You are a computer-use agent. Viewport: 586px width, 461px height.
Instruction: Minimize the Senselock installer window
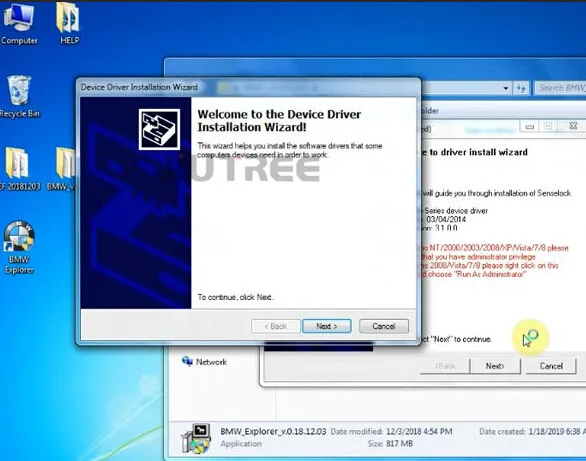[530, 127]
